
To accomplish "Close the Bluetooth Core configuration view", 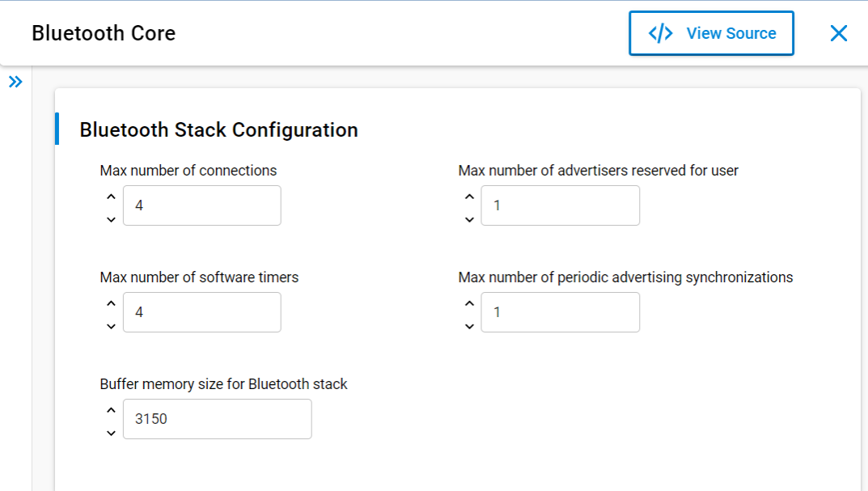I will pyautogui.click(x=838, y=33).
